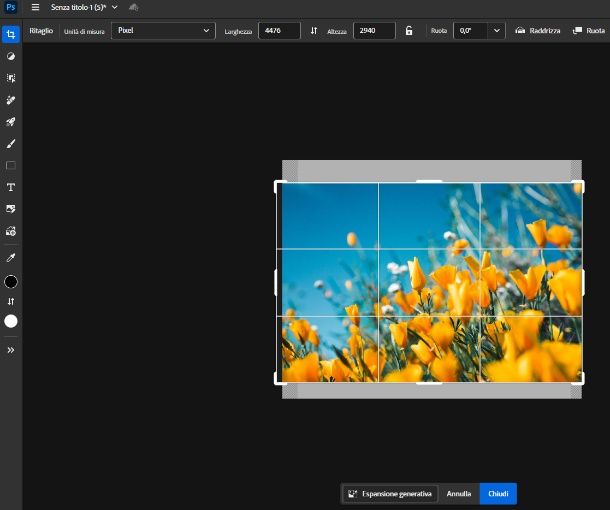Click the bottom-left crop corner handle
Screen dimensions: 610x510
[x=280, y=379]
